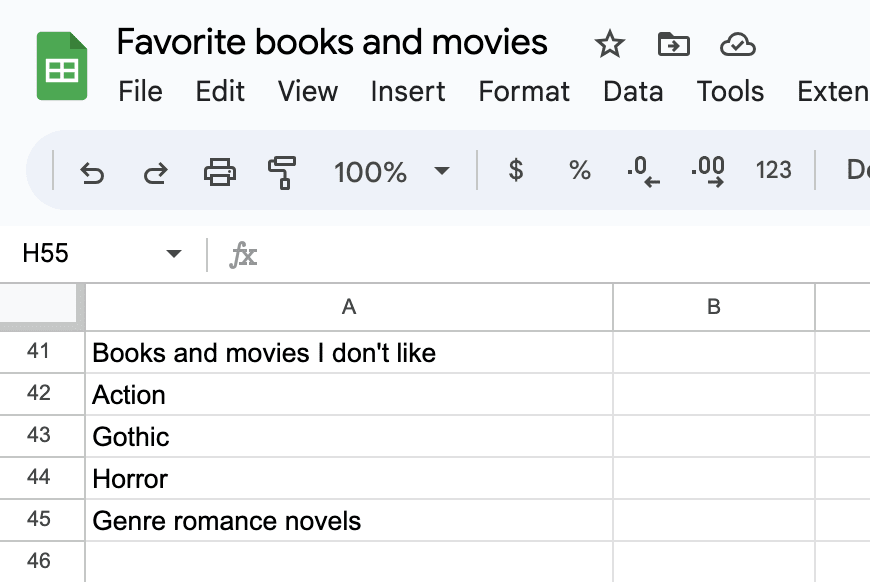Open the Insert menu
Image resolution: width=870 pixels, height=582 pixels.
pyautogui.click(x=407, y=92)
